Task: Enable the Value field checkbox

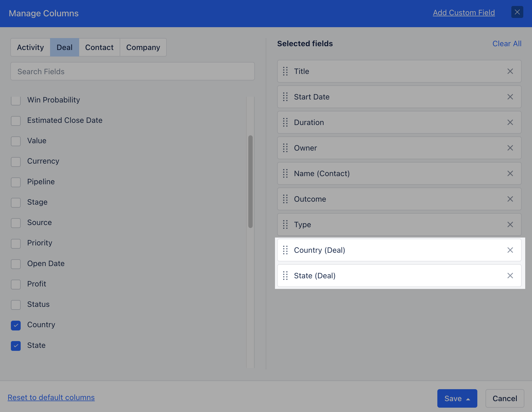Action: click(x=16, y=141)
